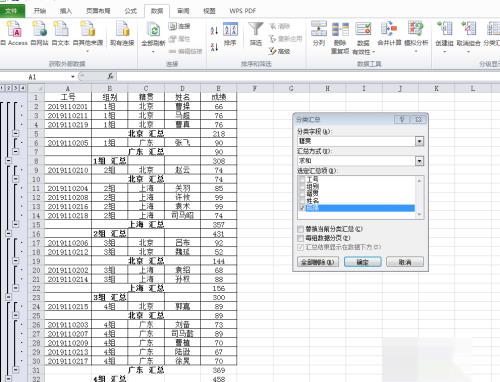Screen dimensions: 500x382
Task: Open Existing Connections (现有连接)
Action: (x=122, y=32)
